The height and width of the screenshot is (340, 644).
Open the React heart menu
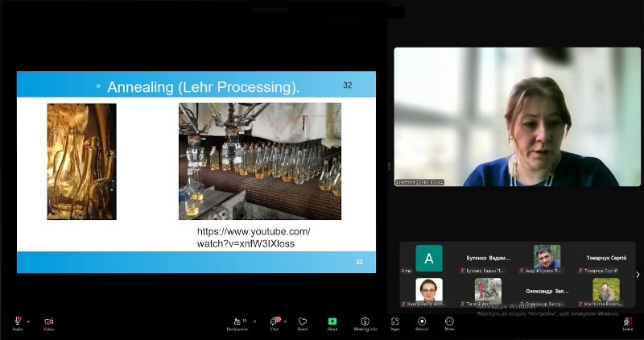click(x=303, y=324)
